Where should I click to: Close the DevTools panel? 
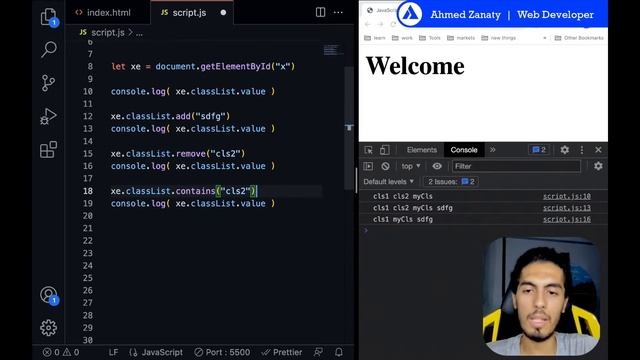598,150
